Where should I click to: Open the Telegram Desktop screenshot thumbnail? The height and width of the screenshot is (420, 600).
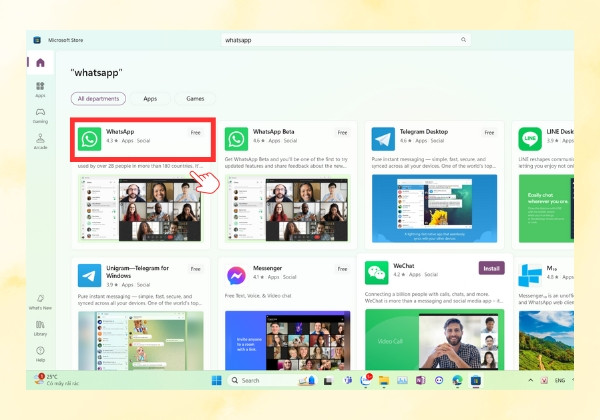click(x=435, y=209)
